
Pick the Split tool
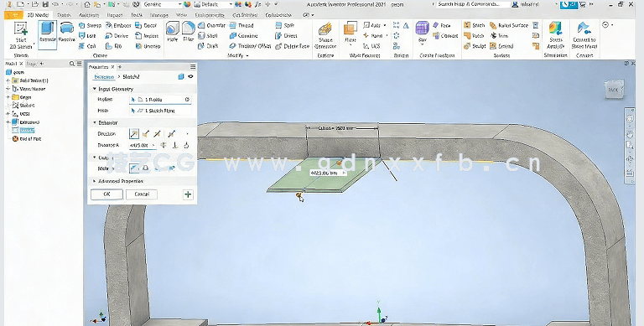coord(284,25)
